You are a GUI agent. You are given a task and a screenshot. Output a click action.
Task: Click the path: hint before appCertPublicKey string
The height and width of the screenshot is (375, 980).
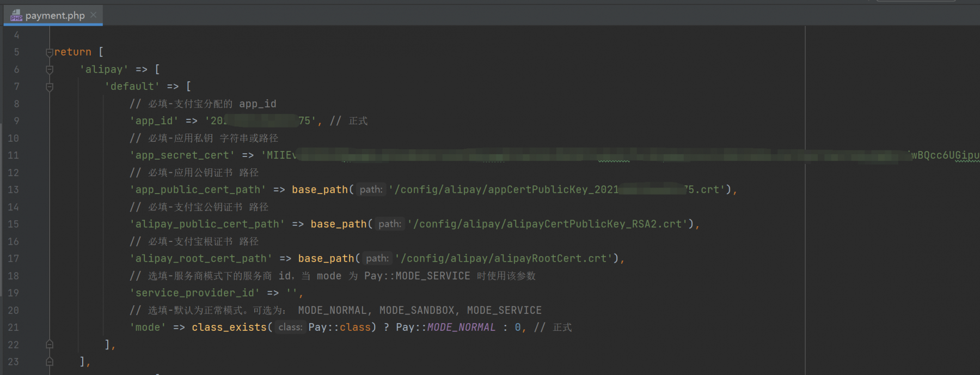pyautogui.click(x=371, y=190)
